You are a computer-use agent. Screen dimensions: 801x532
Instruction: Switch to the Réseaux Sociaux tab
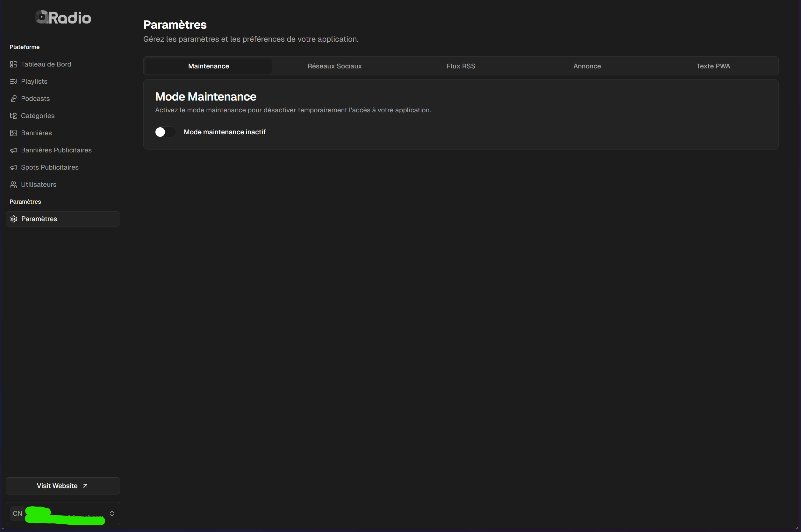[334, 66]
